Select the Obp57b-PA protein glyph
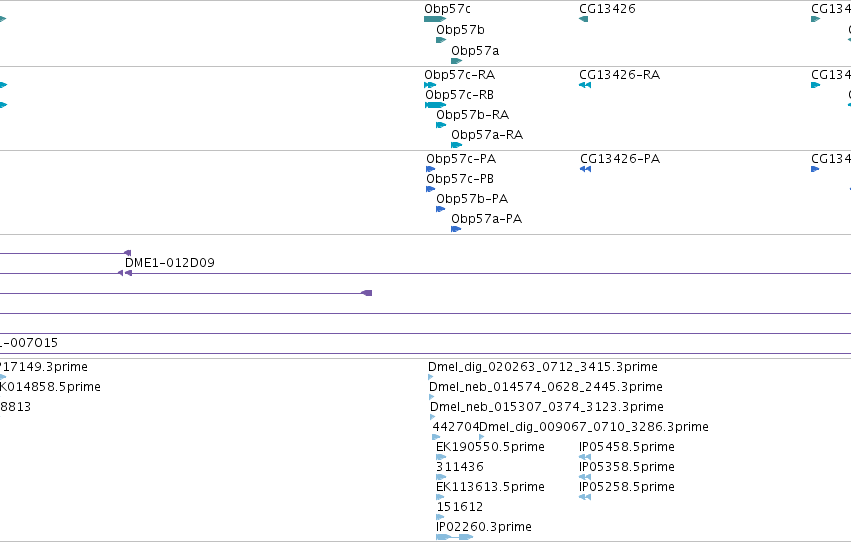This screenshot has height=542, width=851. 441,209
